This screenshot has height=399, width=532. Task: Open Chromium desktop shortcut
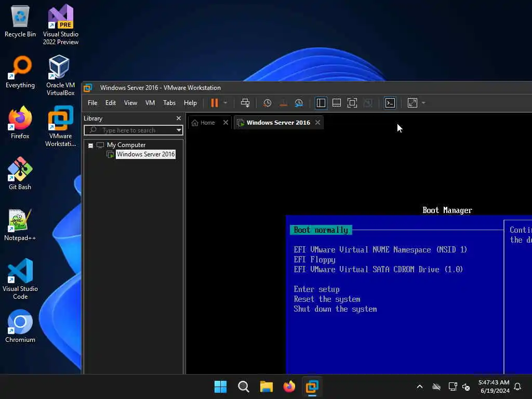(20, 326)
